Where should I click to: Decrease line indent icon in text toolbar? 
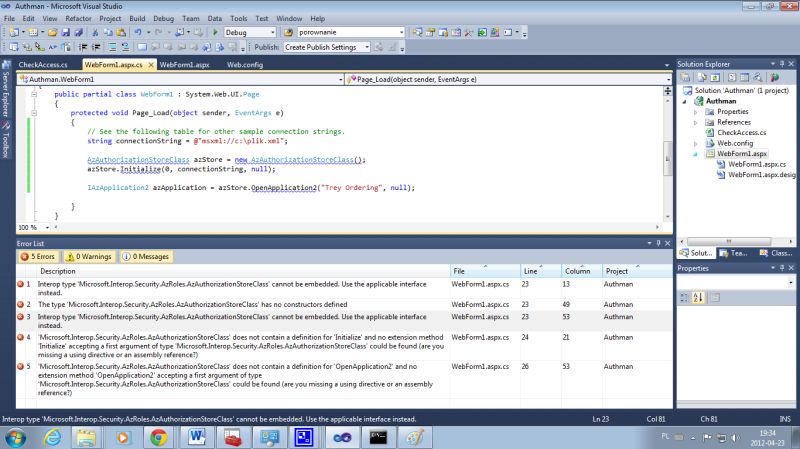point(83,47)
